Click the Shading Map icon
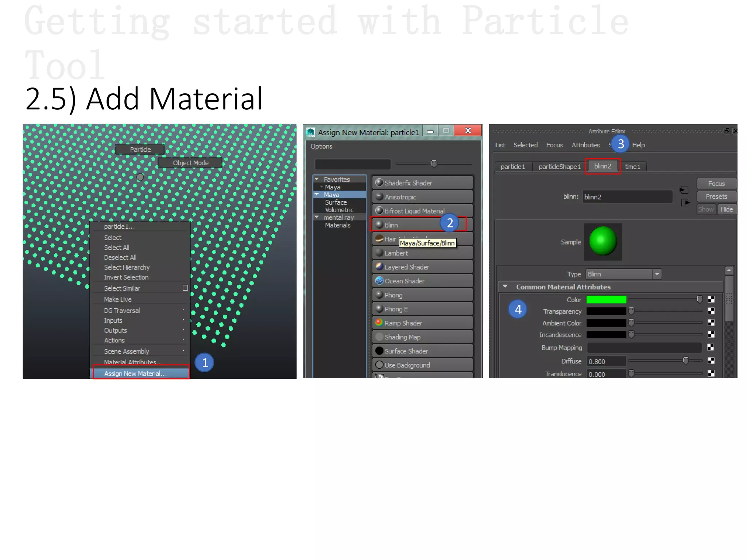Screen dimensions: 747x560 pos(379,337)
